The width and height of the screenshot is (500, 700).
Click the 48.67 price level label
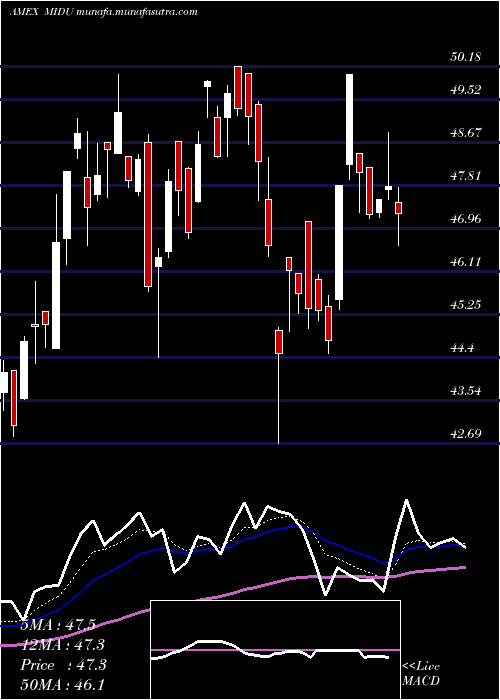click(466, 133)
